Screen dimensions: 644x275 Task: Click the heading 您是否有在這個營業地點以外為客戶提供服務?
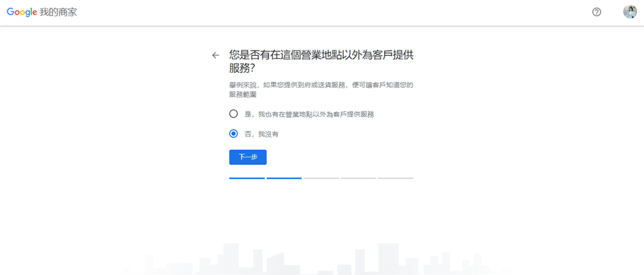tap(321, 62)
